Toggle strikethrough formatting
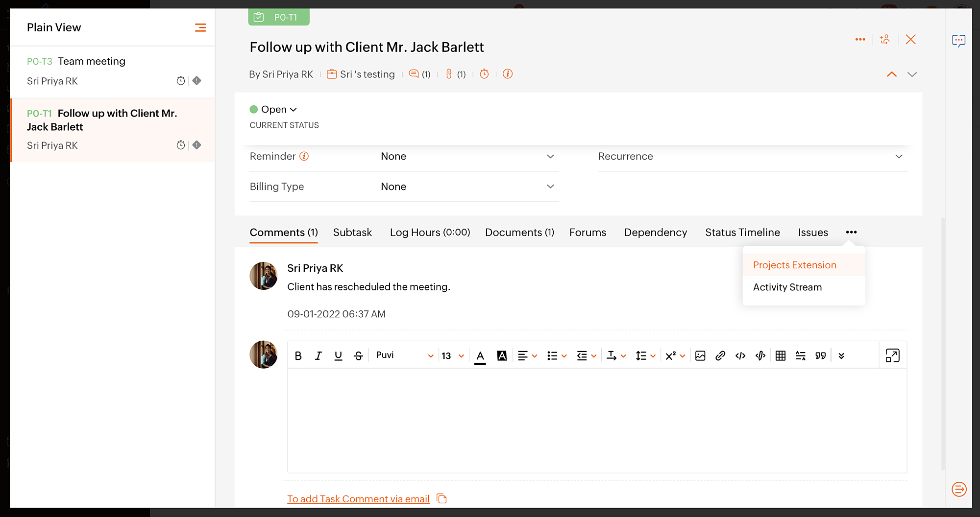This screenshot has width=980, height=517. 358,356
